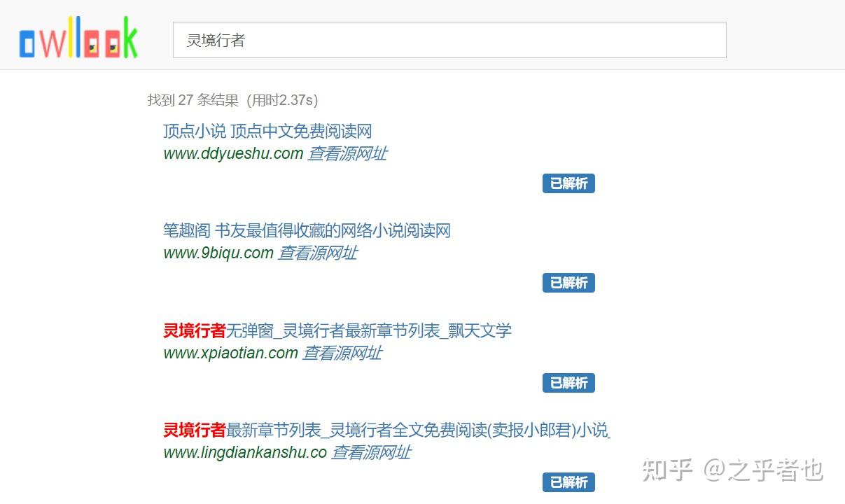
Task: Click the www.ddyueshu.com URL text
Action: click(x=231, y=153)
